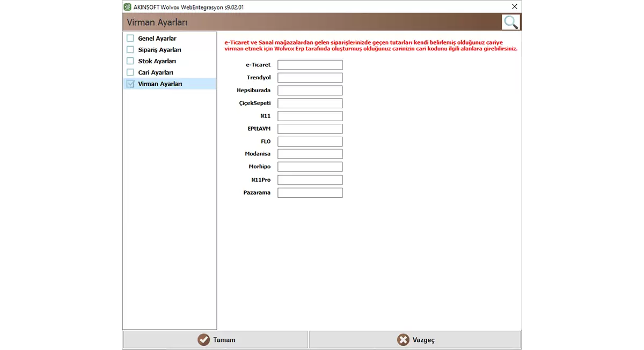
Task: Click the AKINSOFT app logo icon
Action: [x=128, y=6]
